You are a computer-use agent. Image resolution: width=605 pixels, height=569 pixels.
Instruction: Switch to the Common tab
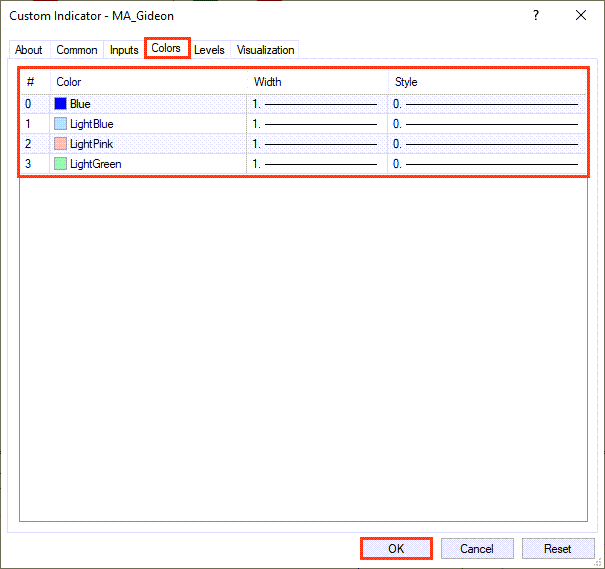tap(77, 50)
